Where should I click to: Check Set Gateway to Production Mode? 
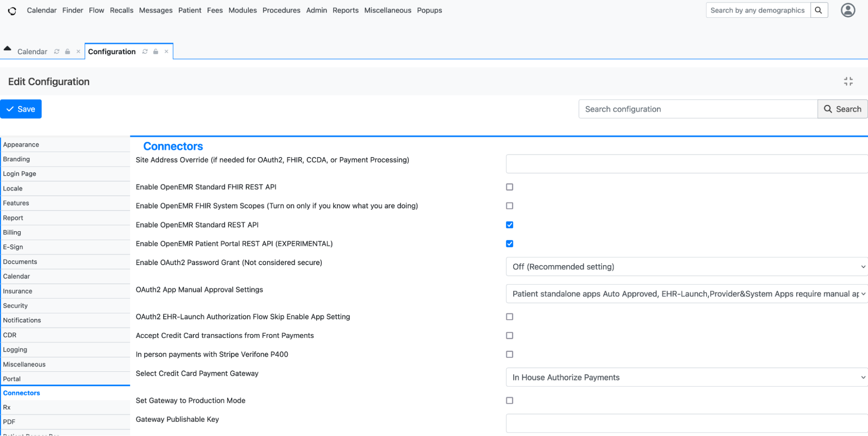[509, 401]
